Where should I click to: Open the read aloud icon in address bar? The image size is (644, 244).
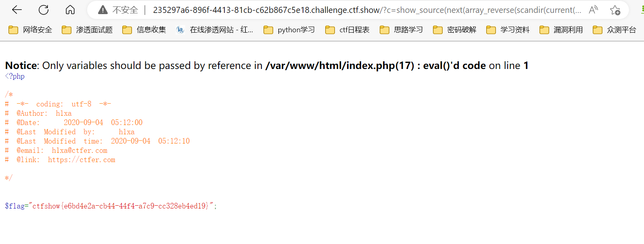(x=593, y=10)
